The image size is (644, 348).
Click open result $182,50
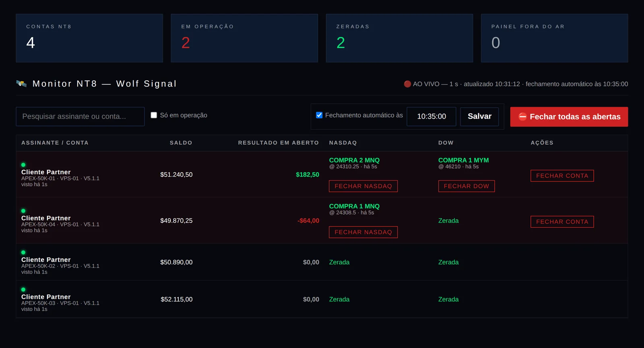[308, 175]
